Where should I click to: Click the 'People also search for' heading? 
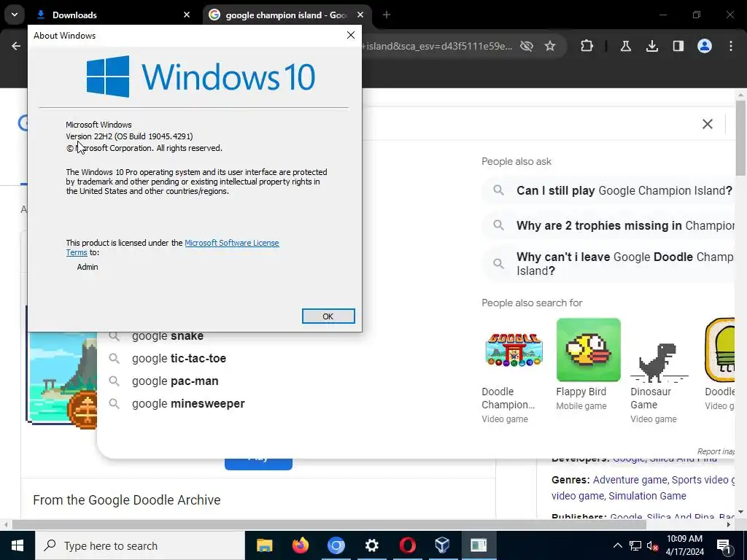point(532,303)
